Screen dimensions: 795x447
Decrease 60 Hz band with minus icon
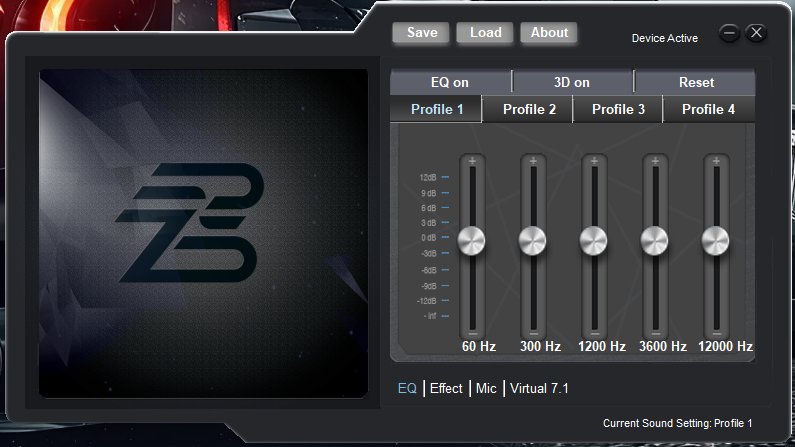(x=473, y=334)
